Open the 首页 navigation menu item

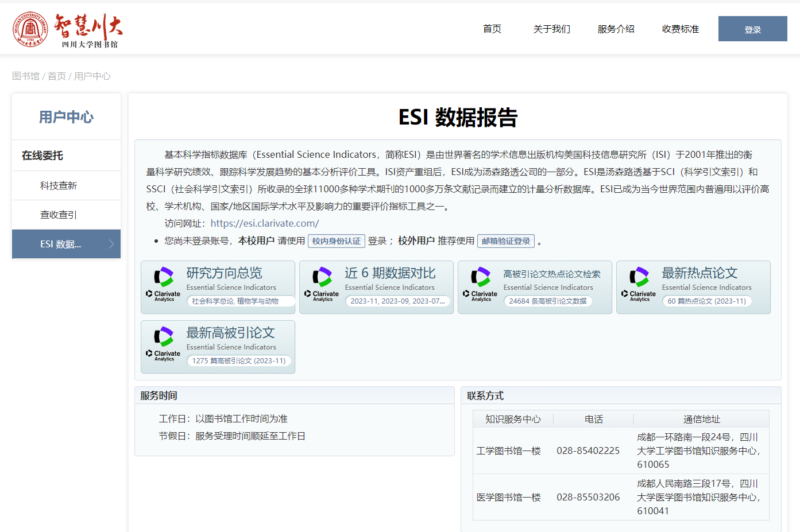492,29
